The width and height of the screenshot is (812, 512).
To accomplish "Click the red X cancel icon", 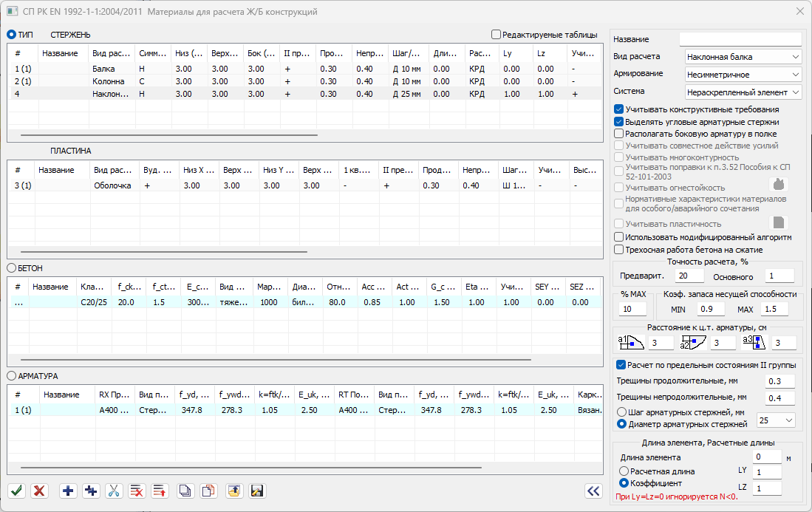I will pos(40,491).
